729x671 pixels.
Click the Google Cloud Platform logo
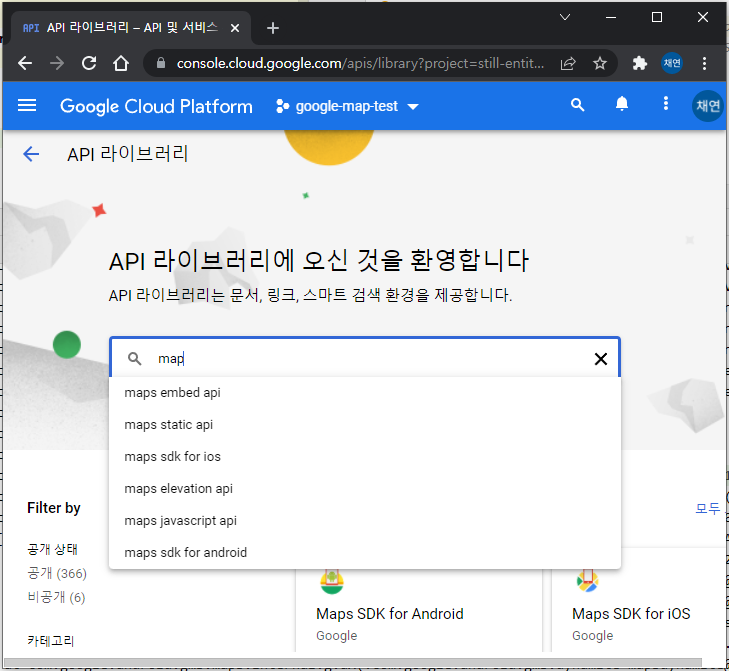pyautogui.click(x=156, y=106)
